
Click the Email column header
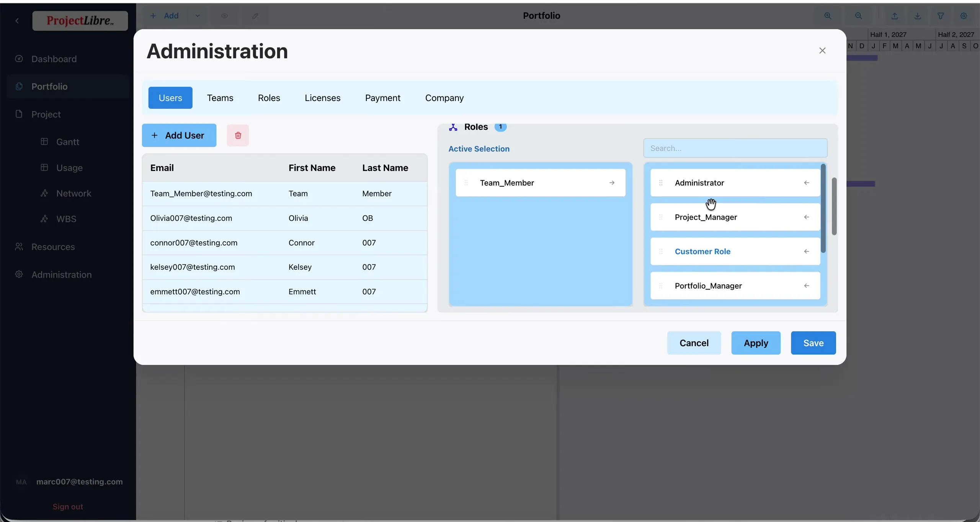pos(162,168)
